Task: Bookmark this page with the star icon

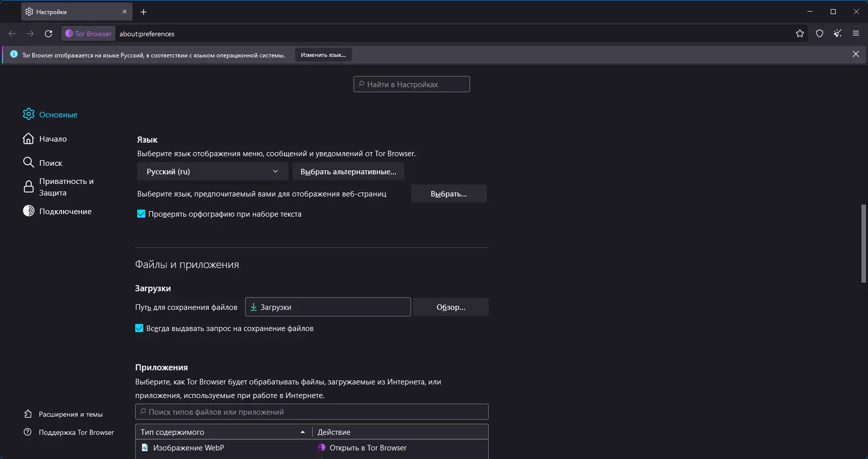Action: pos(800,34)
